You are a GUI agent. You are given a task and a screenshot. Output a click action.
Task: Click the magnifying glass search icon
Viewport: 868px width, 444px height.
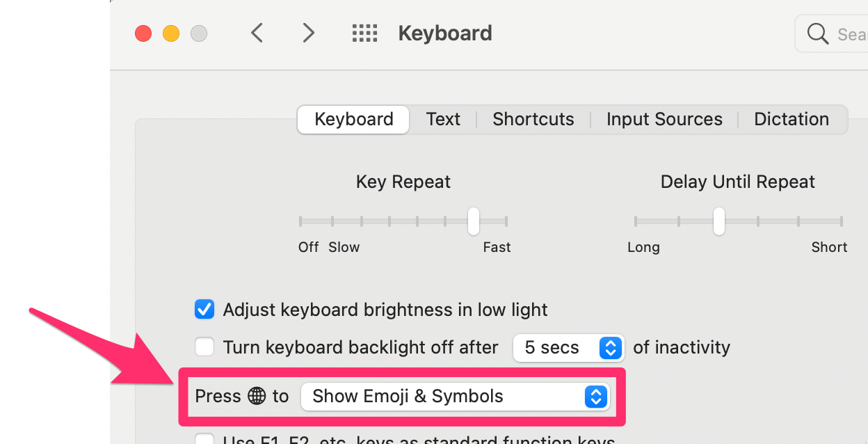(x=817, y=33)
